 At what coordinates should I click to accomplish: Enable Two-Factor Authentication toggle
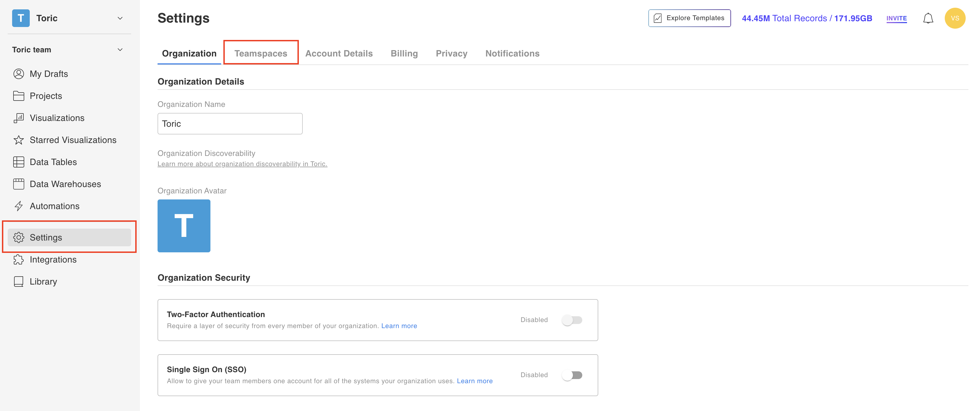(572, 320)
